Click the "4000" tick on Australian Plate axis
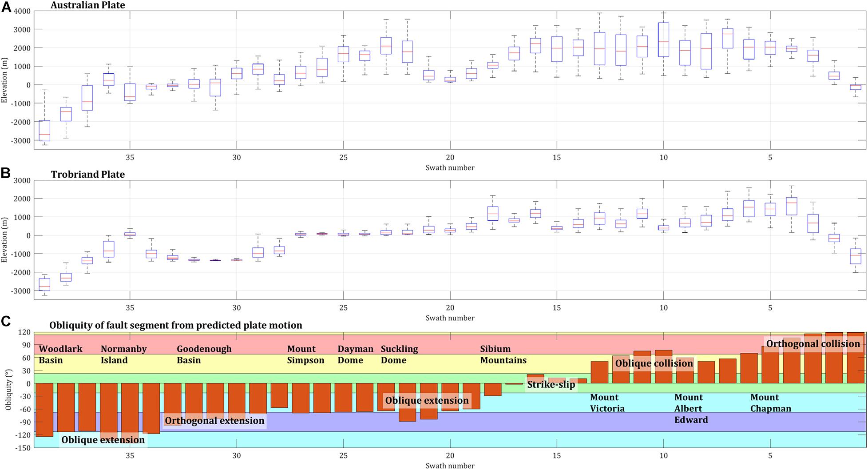This screenshot has height=470, width=868. click(23, 11)
